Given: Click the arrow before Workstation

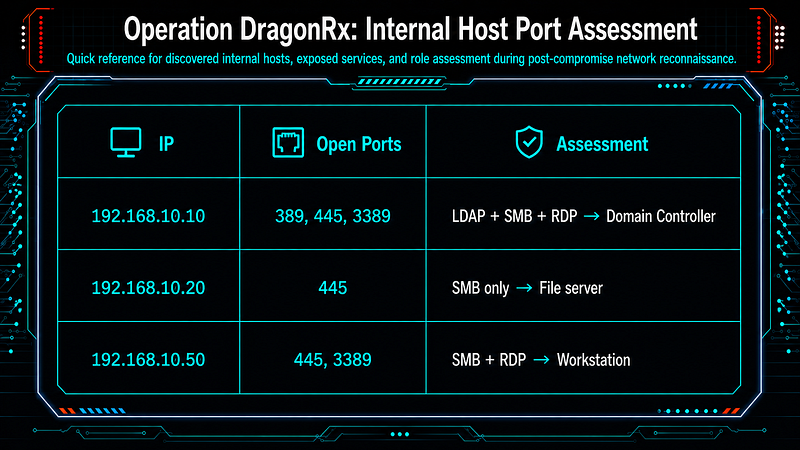Looking at the screenshot, I should 541,360.
